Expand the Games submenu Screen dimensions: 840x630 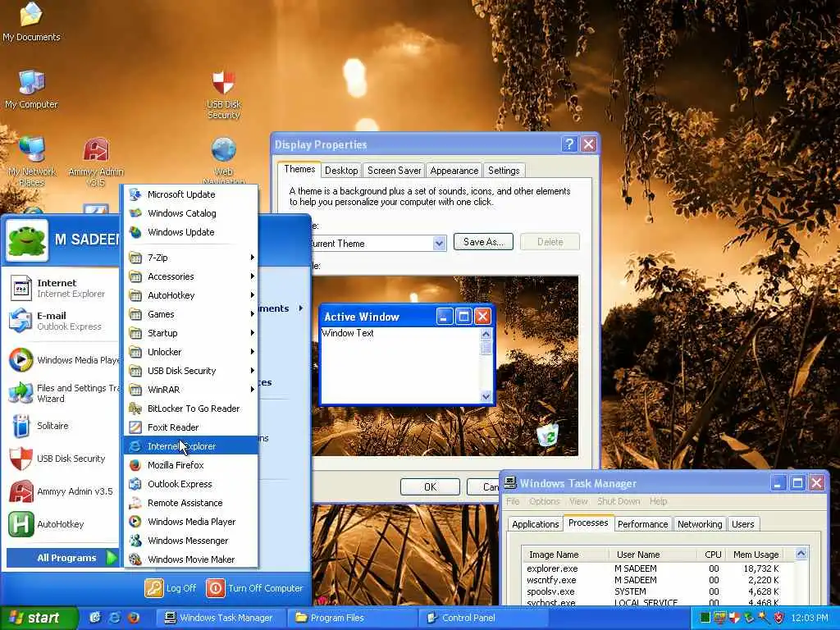tap(191, 314)
